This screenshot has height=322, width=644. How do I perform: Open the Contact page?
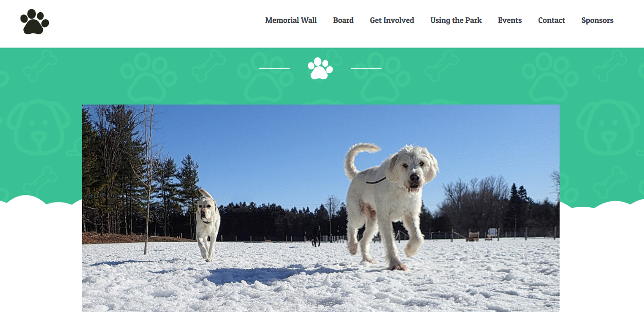tap(552, 21)
